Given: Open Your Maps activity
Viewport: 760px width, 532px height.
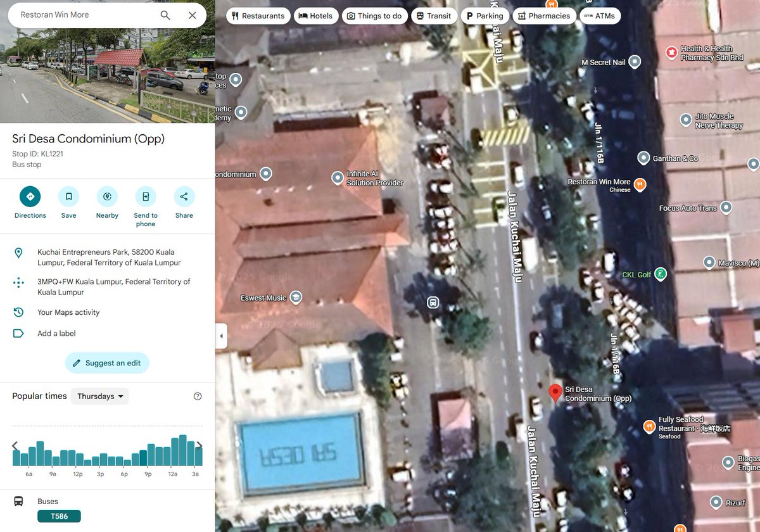Looking at the screenshot, I should tap(108, 312).
